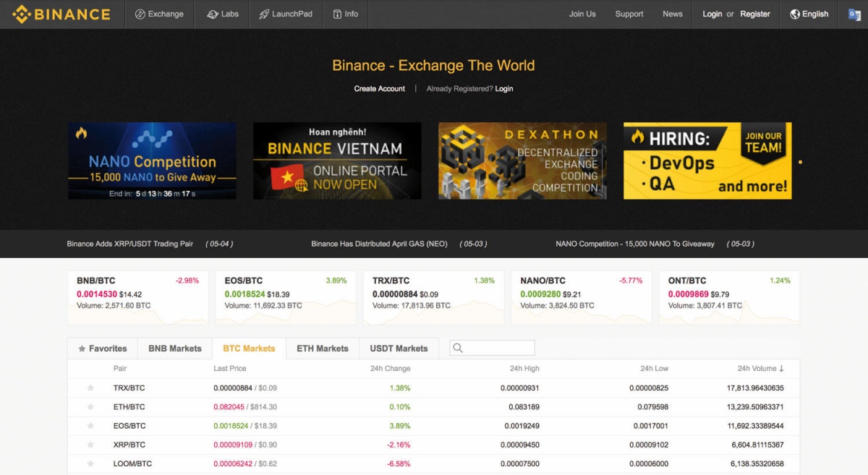Favorite the EOS/BTC pair star
The width and height of the screenshot is (868, 475).
coord(90,426)
